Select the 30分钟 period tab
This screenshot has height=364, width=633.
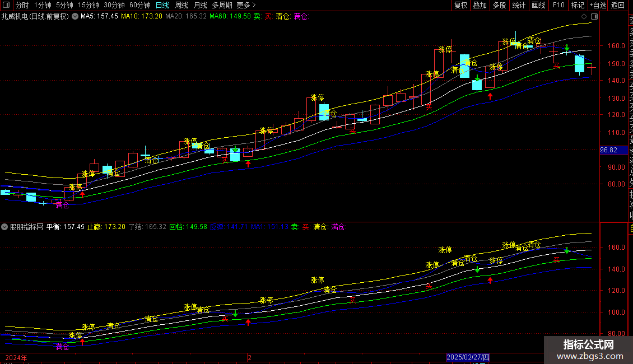[114, 5]
